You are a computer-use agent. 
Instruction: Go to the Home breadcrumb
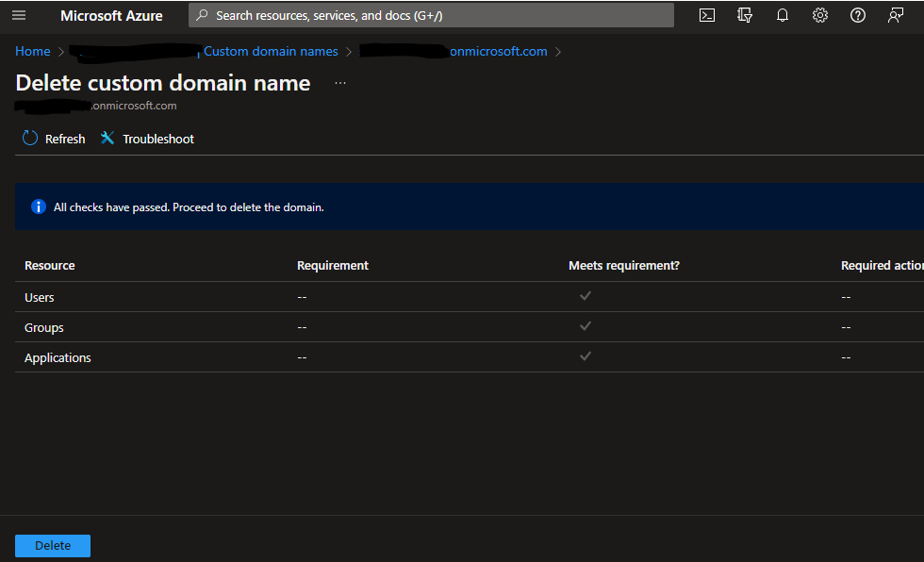[x=33, y=51]
